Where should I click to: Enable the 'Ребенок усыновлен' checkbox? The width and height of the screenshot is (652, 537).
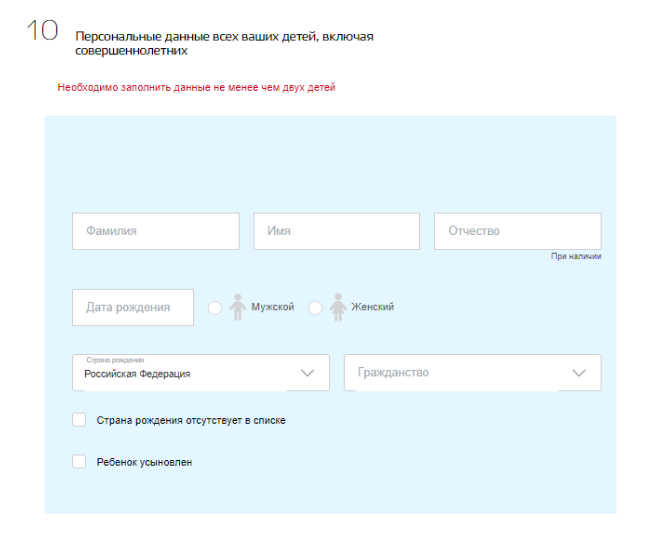79,462
